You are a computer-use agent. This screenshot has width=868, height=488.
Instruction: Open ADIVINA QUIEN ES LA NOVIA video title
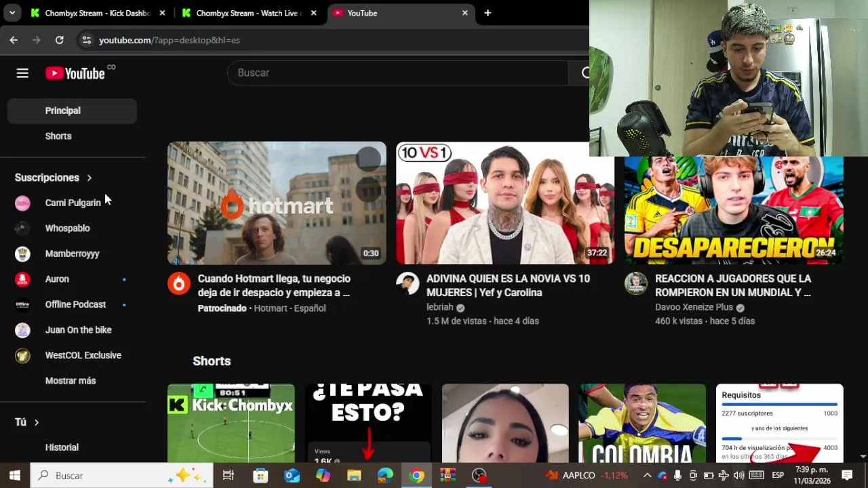(508, 285)
